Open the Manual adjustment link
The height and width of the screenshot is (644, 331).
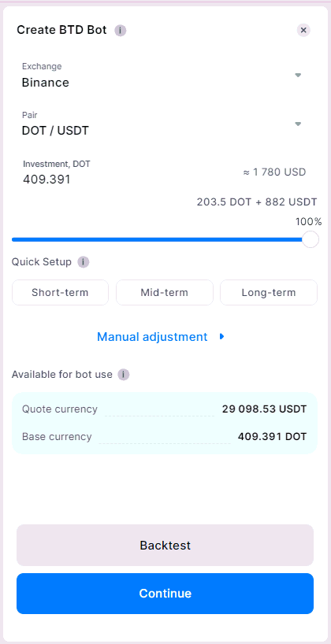(x=152, y=337)
